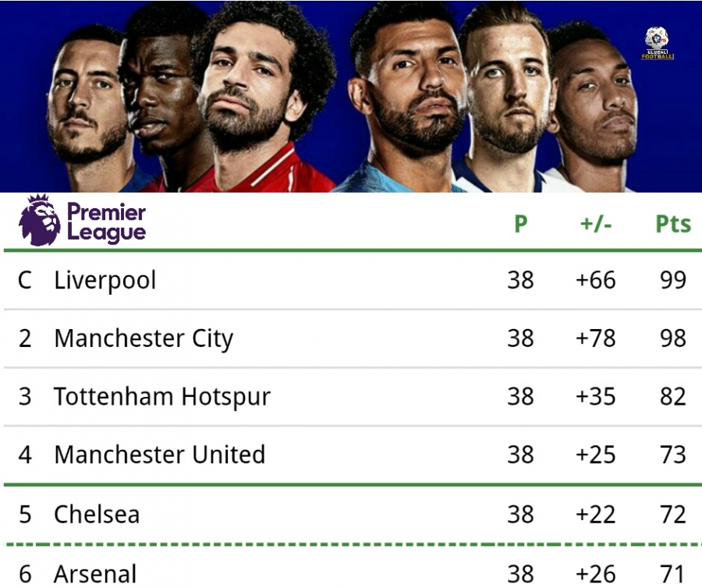Open the Arsenal team entry
This screenshot has height=588, width=702.
[x=95, y=574]
